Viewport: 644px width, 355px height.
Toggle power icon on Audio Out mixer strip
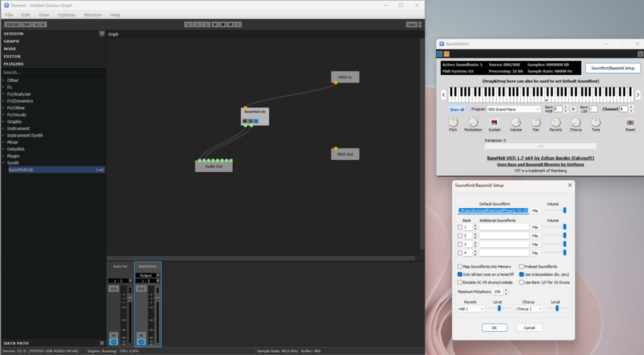tap(113, 342)
